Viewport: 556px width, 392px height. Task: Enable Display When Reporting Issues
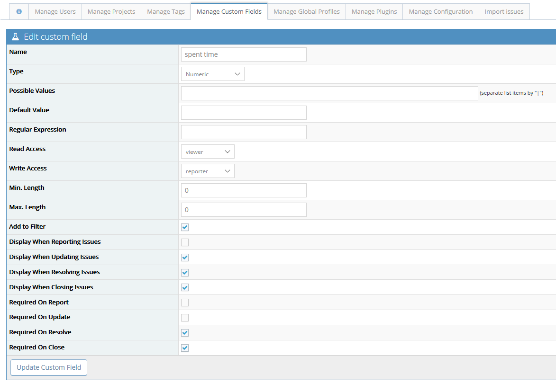coord(185,242)
